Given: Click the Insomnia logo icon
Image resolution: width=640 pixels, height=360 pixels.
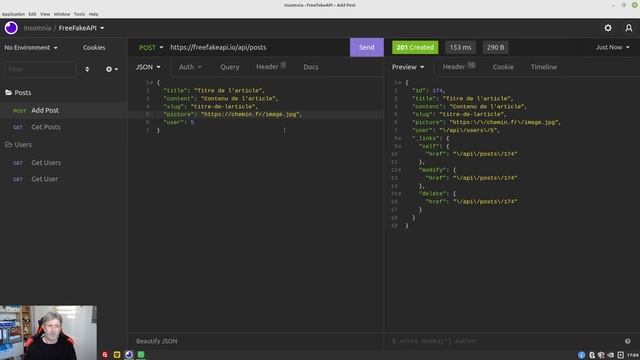Looking at the screenshot, I should coord(11,28).
